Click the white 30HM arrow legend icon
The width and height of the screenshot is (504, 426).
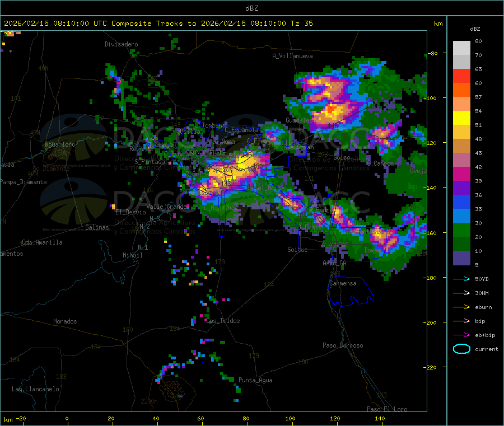click(461, 293)
